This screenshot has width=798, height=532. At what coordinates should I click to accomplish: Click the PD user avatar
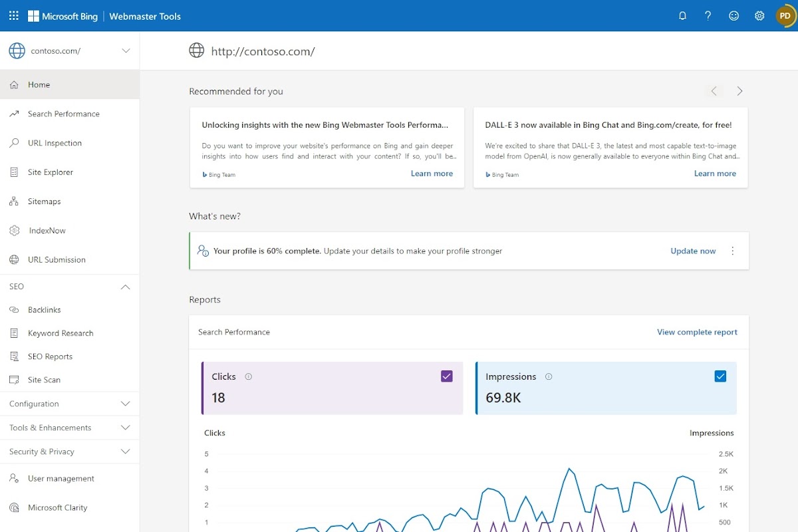785,16
